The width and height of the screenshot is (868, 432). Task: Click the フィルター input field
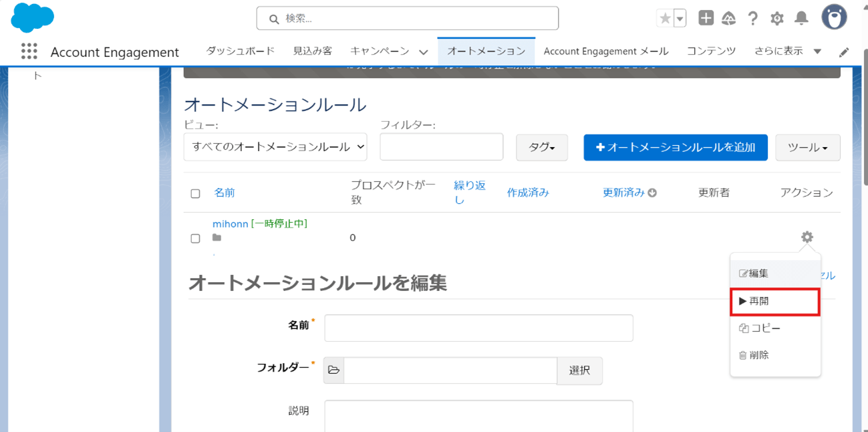click(441, 147)
